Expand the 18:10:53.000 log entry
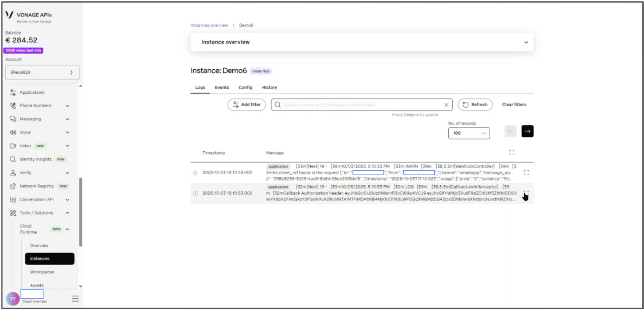 click(526, 193)
